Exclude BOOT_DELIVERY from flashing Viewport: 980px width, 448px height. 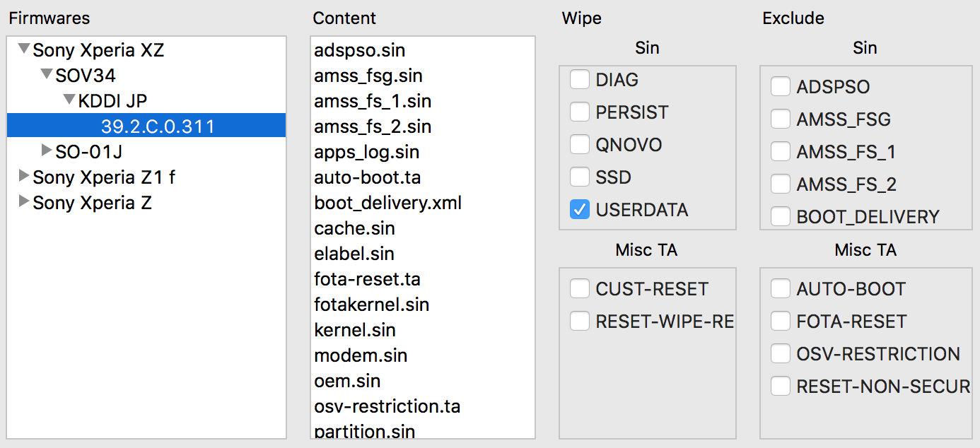click(x=781, y=217)
